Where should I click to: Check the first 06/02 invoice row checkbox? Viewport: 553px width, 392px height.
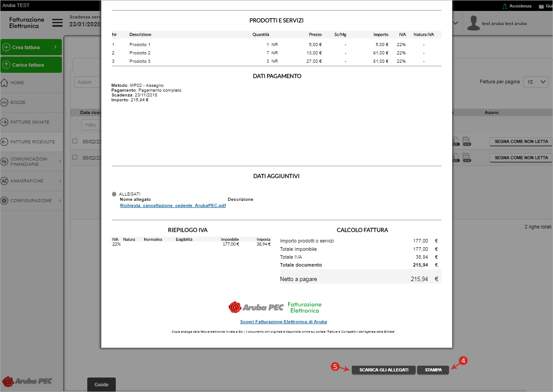75,141
